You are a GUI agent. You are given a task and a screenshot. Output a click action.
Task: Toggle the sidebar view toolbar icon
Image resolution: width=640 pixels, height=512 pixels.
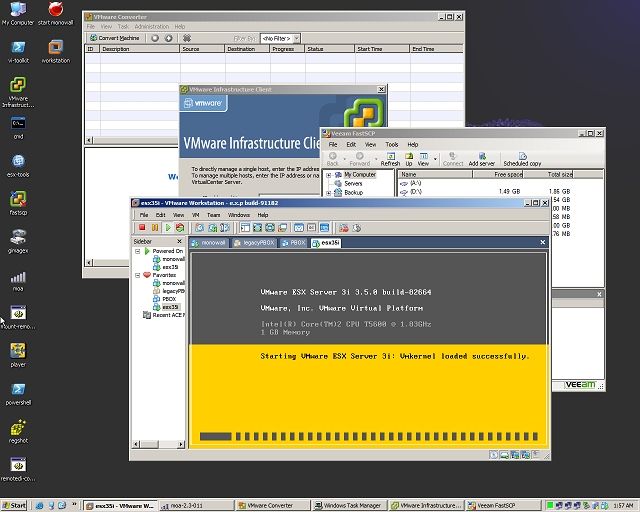coord(245,228)
